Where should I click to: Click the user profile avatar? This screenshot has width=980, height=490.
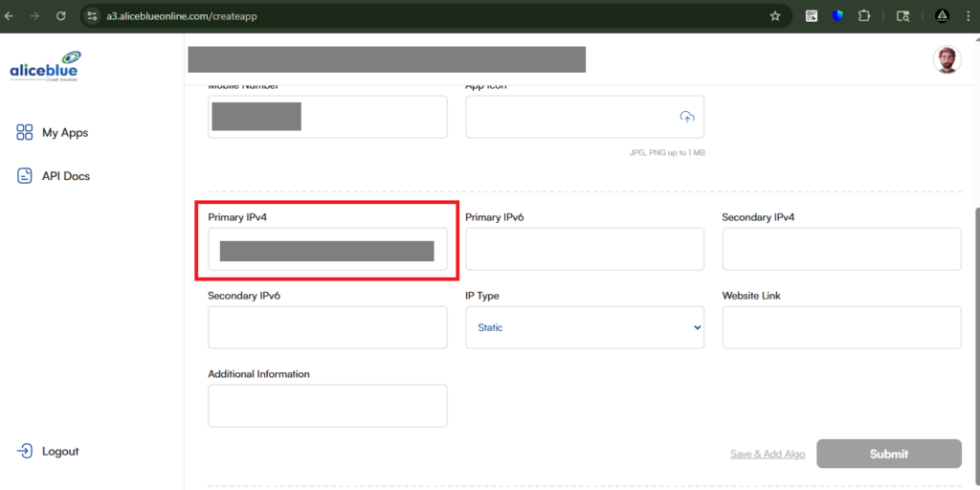(x=947, y=59)
